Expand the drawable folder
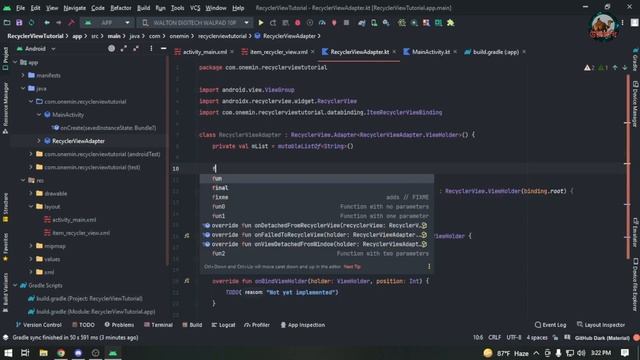The image size is (640, 360). point(31,193)
